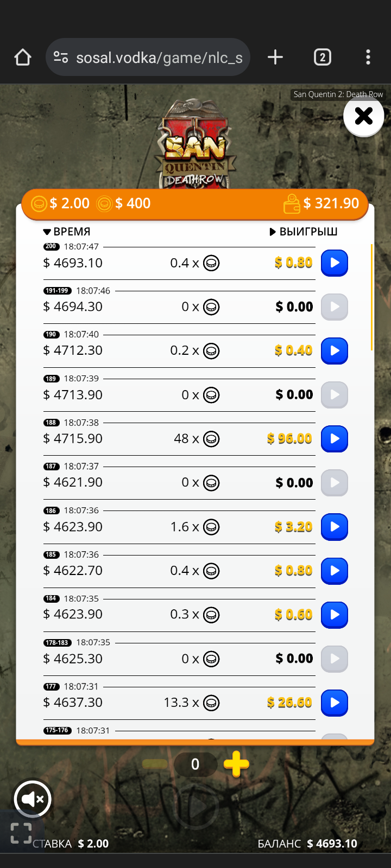
Task: Replay round 177 with $26.60 win
Action: pos(335,703)
